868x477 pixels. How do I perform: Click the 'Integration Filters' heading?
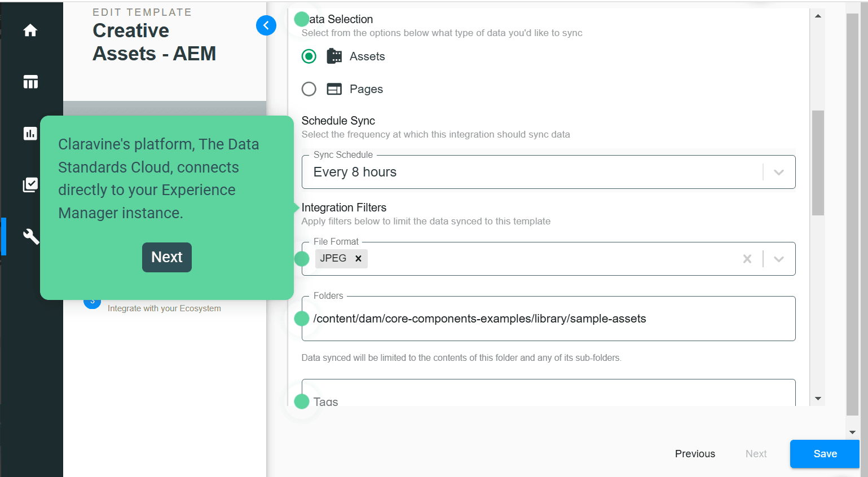point(344,207)
